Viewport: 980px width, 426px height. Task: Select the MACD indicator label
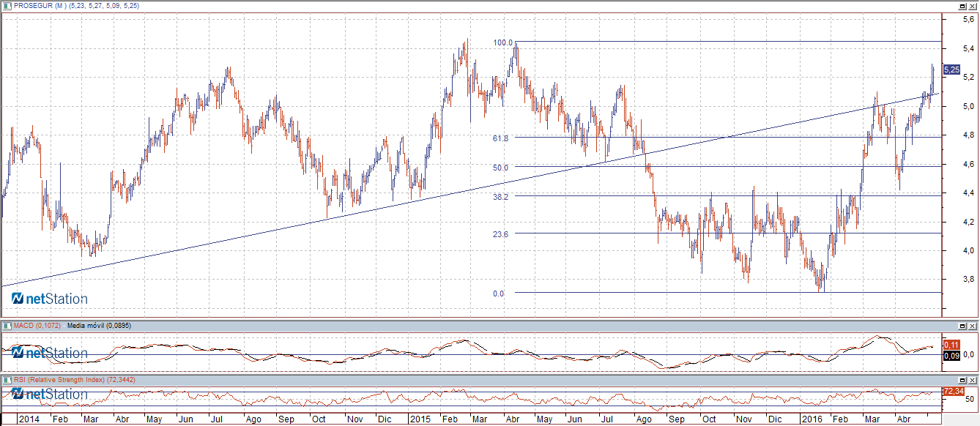tap(37, 325)
